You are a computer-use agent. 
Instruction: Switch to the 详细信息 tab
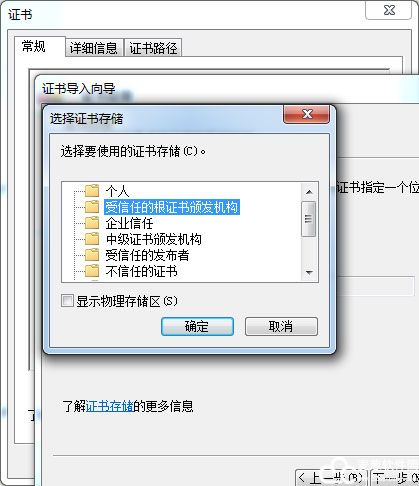94,48
